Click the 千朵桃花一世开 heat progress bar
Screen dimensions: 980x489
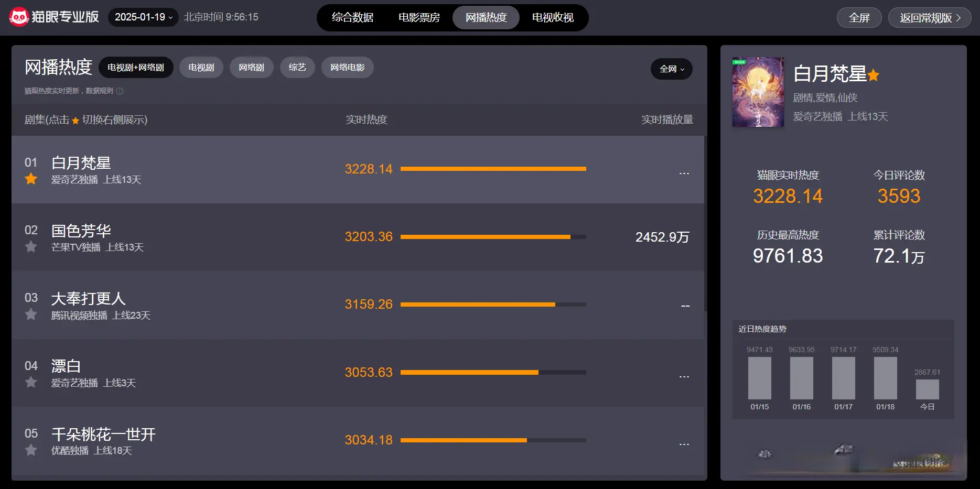click(493, 440)
